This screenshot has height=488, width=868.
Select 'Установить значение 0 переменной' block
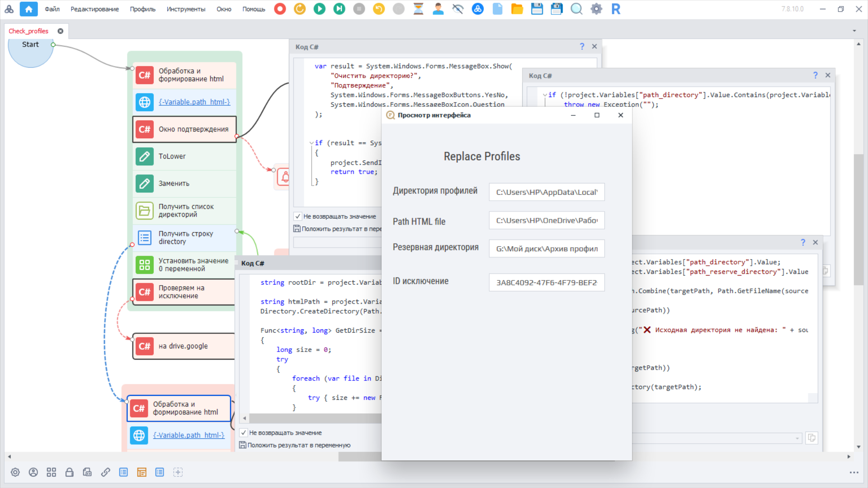click(184, 265)
